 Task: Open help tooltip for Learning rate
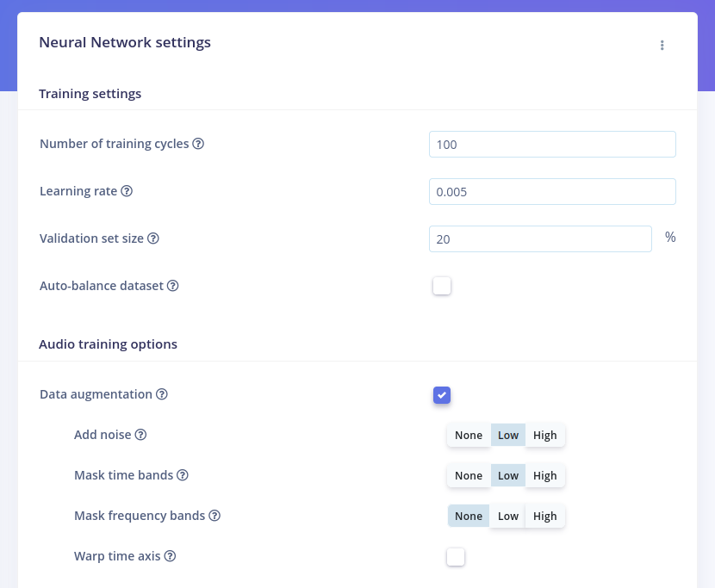click(127, 191)
